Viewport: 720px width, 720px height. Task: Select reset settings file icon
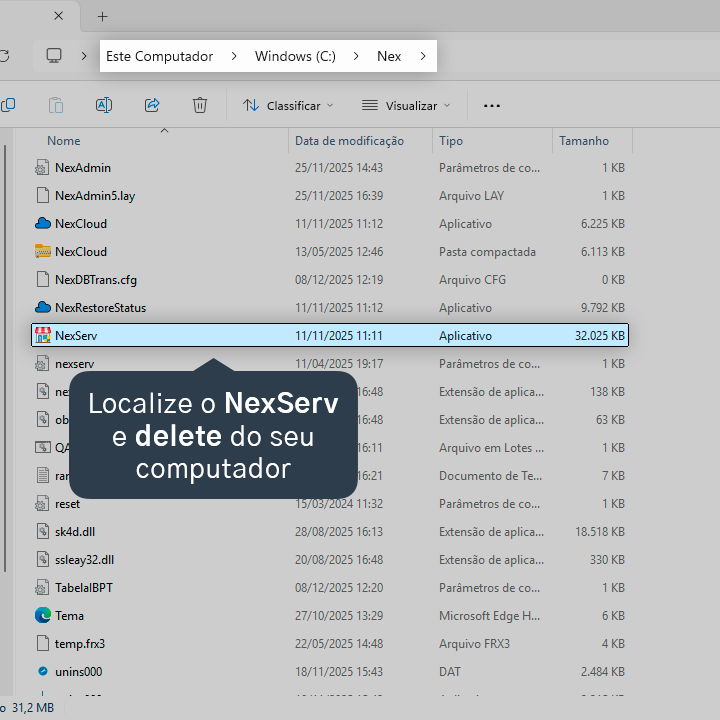(x=42, y=504)
